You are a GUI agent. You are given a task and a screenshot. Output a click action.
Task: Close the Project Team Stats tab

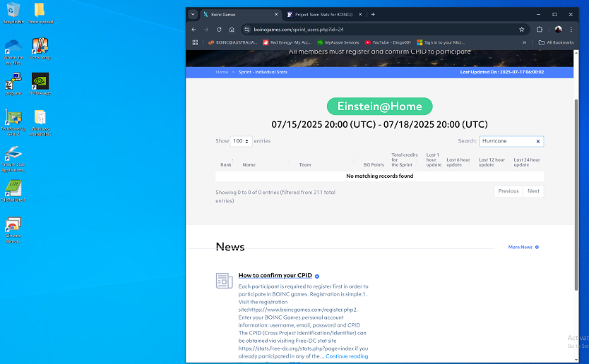point(360,14)
